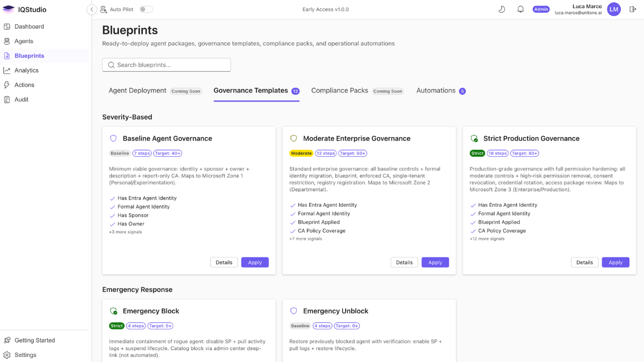Click the Baseline Agent Governance shield icon
The width and height of the screenshot is (644, 362).
click(x=113, y=138)
